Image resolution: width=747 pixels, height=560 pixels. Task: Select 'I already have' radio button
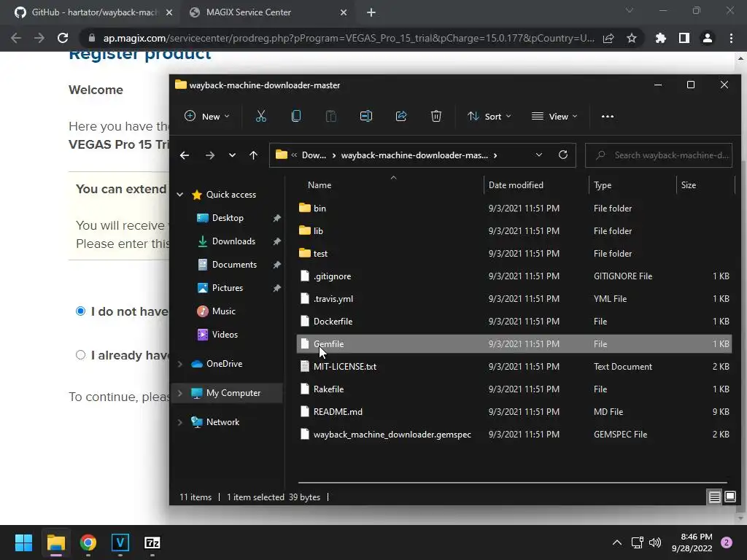[x=80, y=355]
